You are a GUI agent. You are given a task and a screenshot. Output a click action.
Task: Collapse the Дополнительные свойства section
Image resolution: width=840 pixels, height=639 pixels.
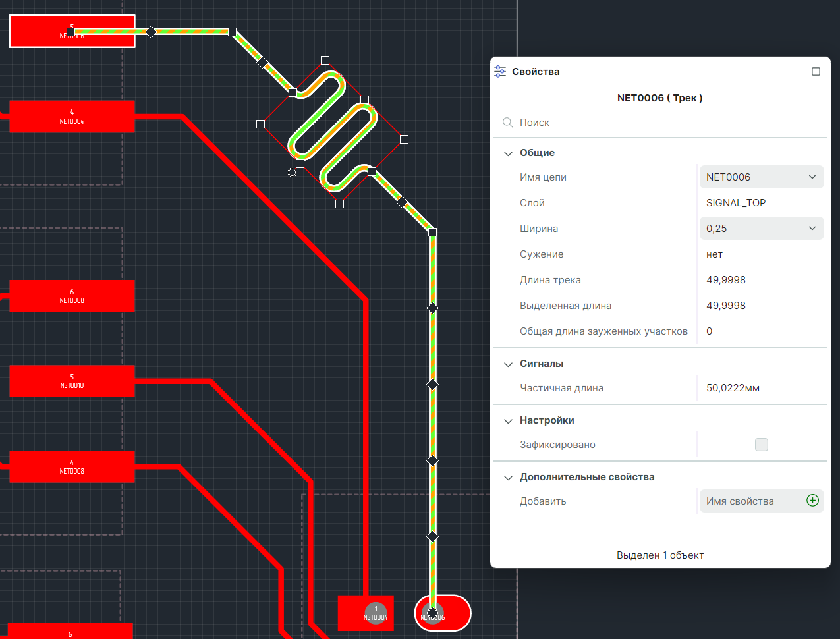point(508,478)
